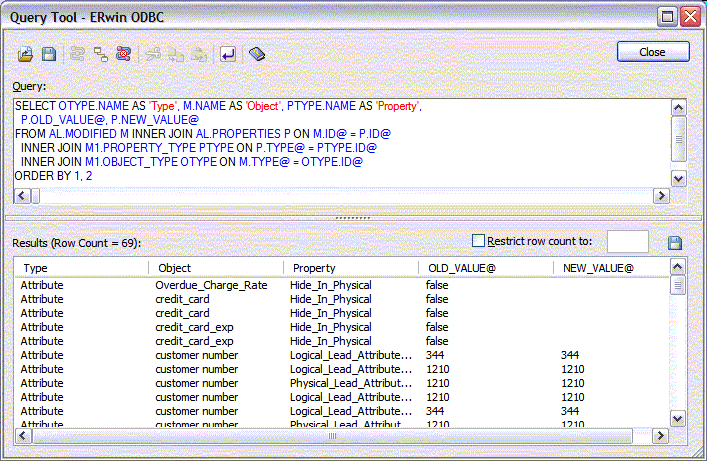Click the Property column header
The image size is (707, 461).
(350, 268)
